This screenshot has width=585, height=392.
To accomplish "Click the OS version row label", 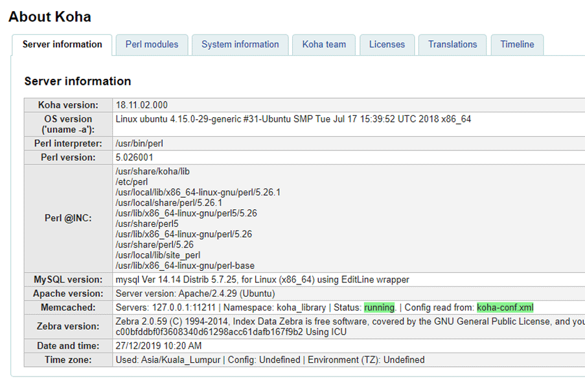I will (x=68, y=124).
